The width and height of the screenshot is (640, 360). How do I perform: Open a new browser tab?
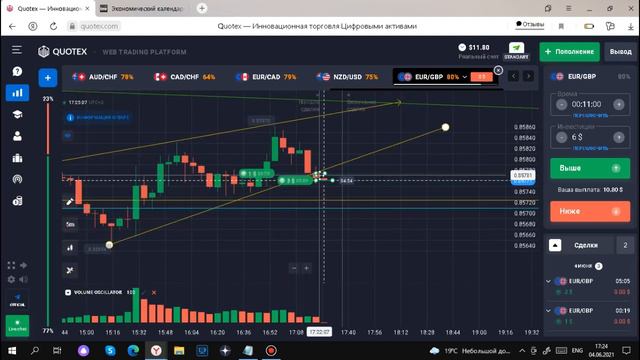[x=202, y=8]
